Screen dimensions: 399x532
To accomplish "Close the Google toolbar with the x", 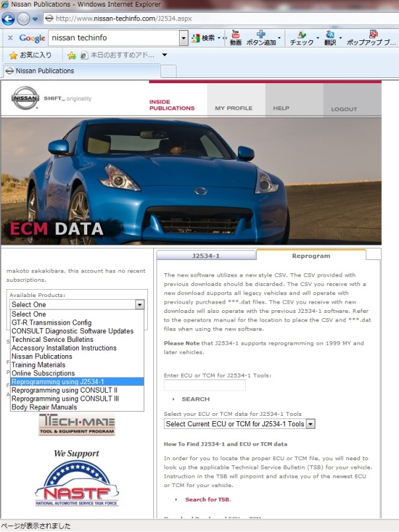I will (x=10, y=38).
